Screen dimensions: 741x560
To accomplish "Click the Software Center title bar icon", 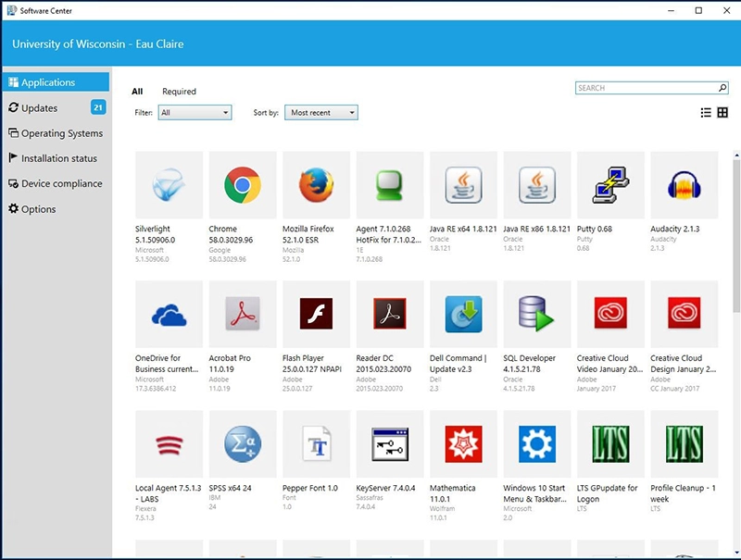I will [x=11, y=10].
